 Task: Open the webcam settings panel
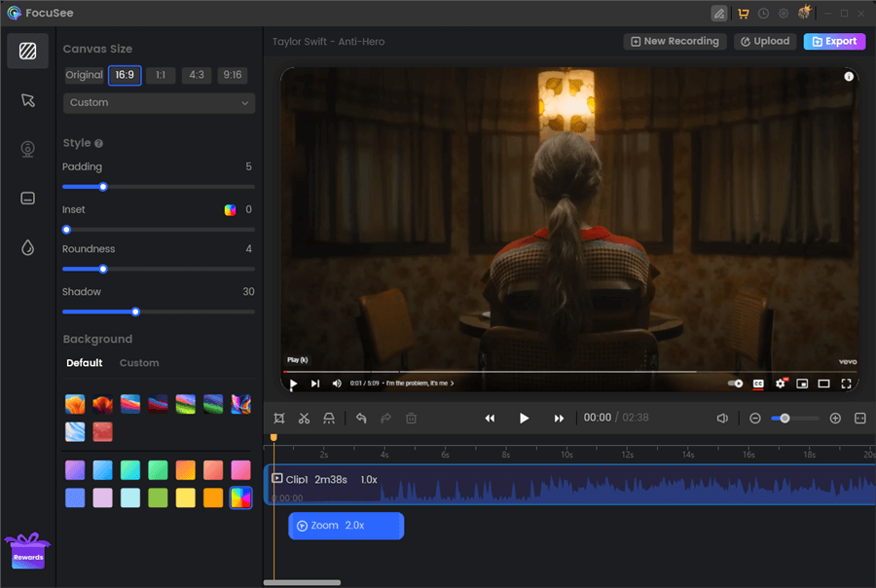27,149
